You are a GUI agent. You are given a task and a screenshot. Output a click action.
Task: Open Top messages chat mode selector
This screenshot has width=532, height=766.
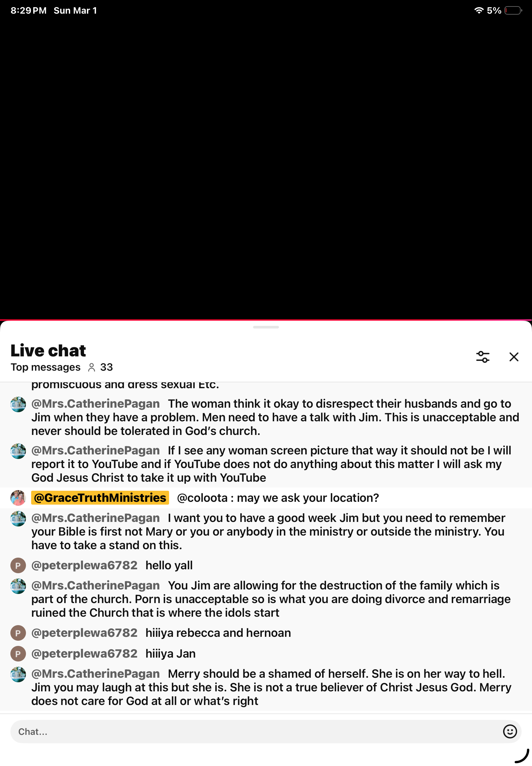(x=45, y=367)
